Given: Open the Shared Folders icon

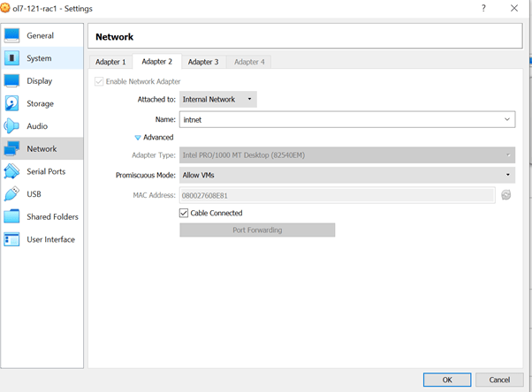Looking at the screenshot, I should click(11, 217).
